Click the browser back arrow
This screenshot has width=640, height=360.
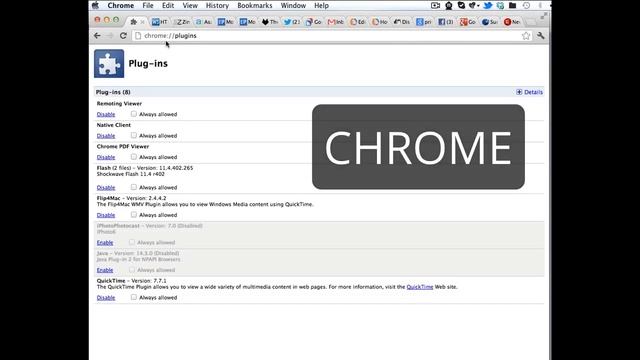click(97, 36)
